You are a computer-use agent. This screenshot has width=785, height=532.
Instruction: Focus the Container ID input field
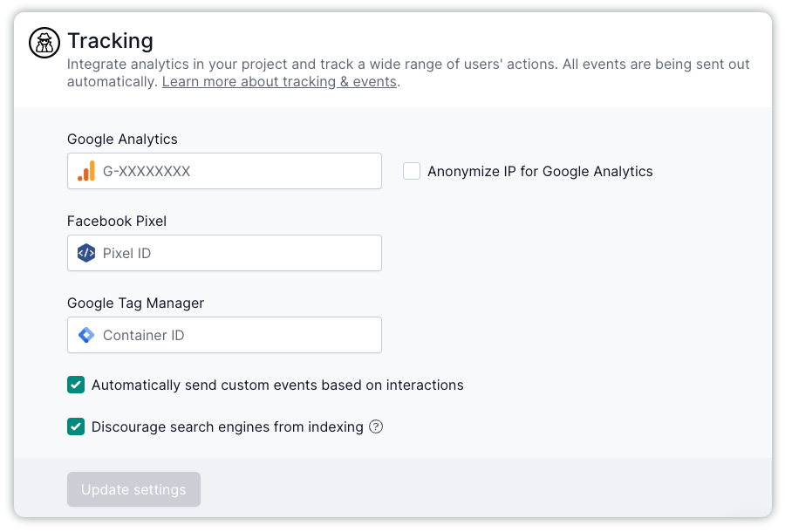click(224, 335)
